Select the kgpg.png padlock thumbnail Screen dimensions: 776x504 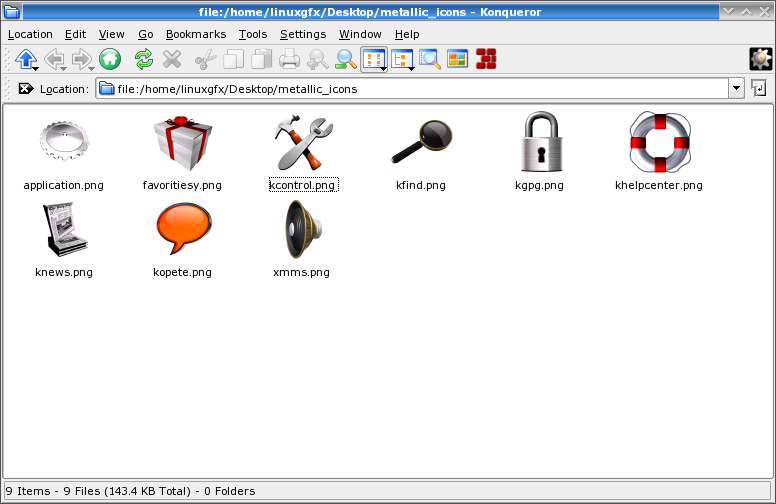click(541, 142)
